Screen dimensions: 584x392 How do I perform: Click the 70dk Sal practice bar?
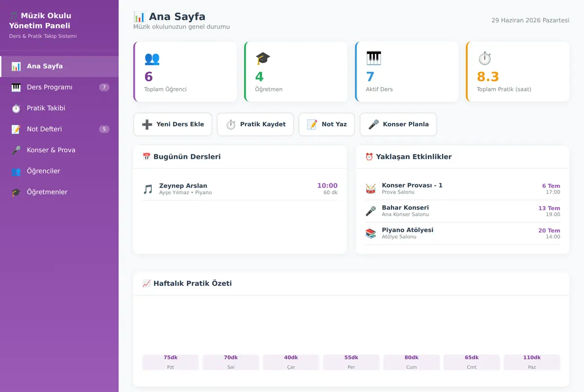coord(231,362)
